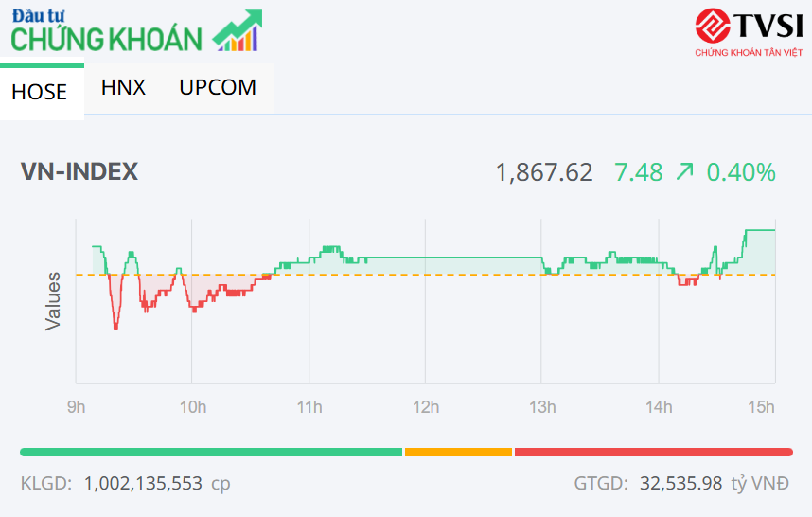Click the green up-arrow change icon

point(684,171)
